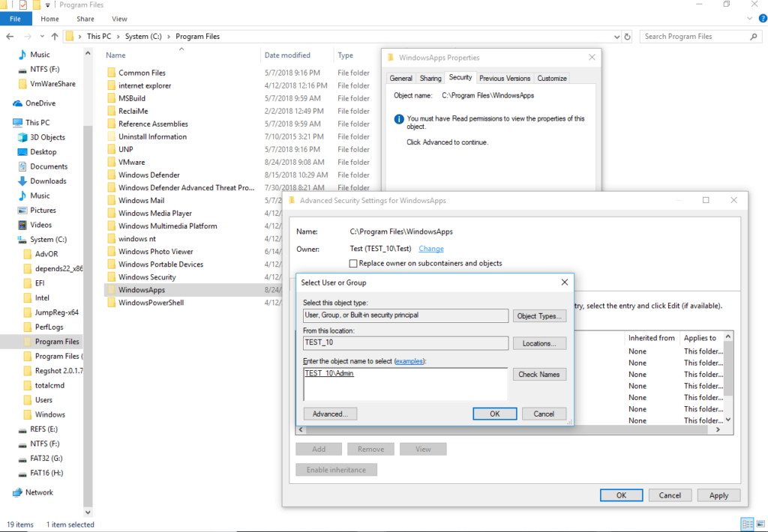Image resolution: width=768 pixels, height=532 pixels.
Task: Click the Check Names button
Action: point(539,374)
